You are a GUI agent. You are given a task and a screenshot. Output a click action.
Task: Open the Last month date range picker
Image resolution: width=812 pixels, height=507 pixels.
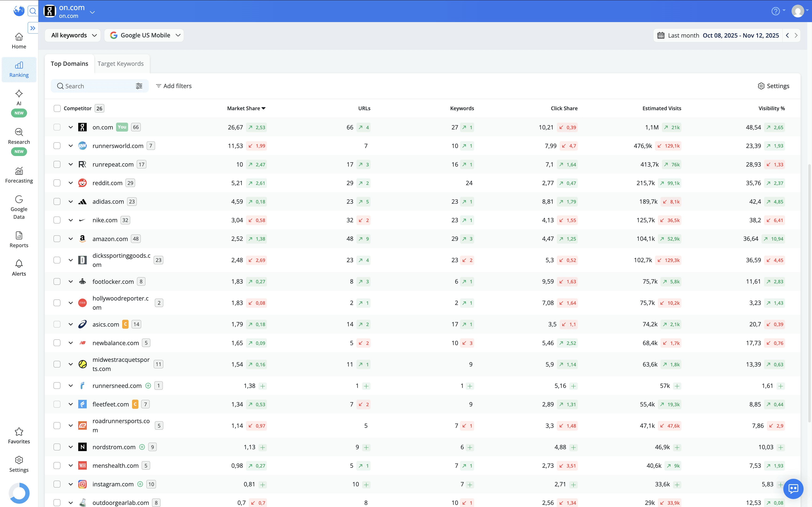point(718,35)
